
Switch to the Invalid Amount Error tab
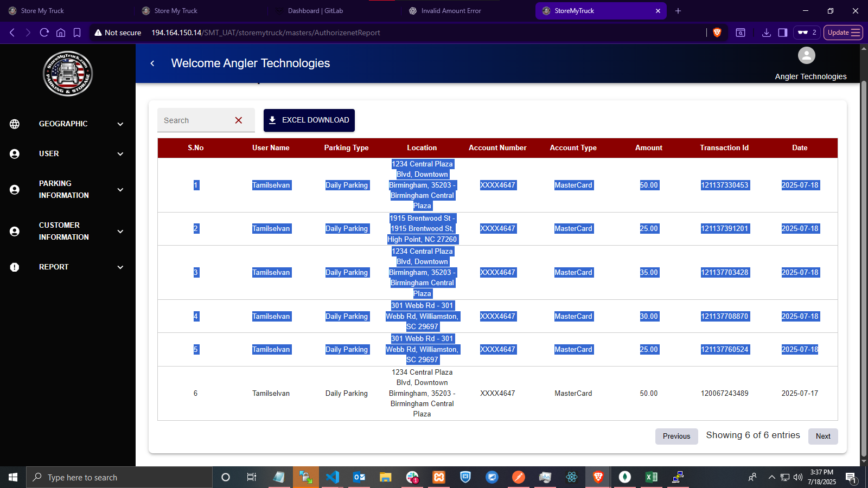coord(451,11)
